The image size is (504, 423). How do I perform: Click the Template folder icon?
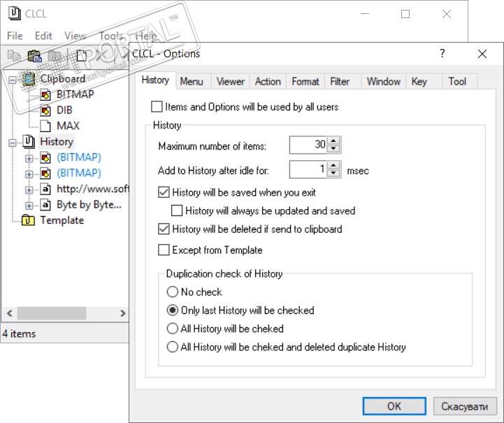coord(28,220)
